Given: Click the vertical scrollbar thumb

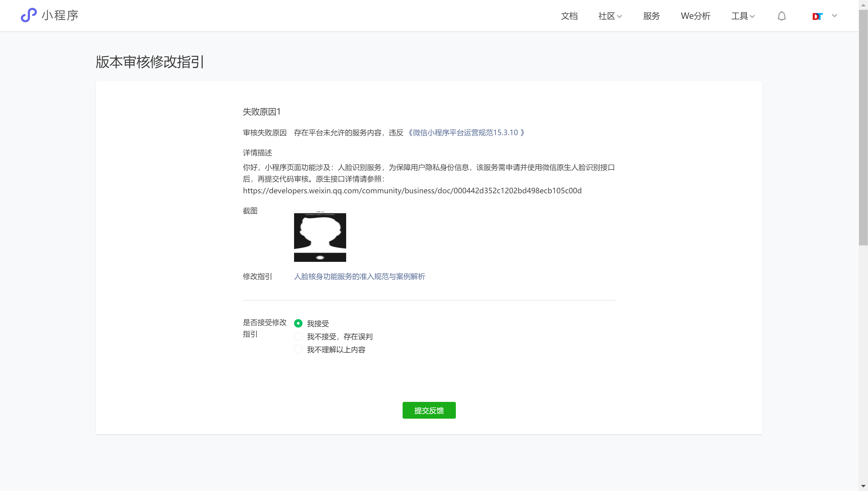Looking at the screenshot, I should coord(863,128).
